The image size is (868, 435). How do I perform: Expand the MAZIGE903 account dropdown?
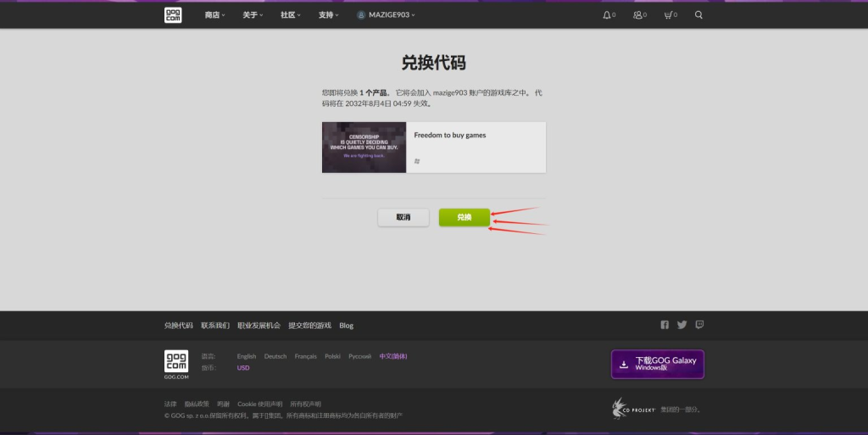[x=387, y=15]
